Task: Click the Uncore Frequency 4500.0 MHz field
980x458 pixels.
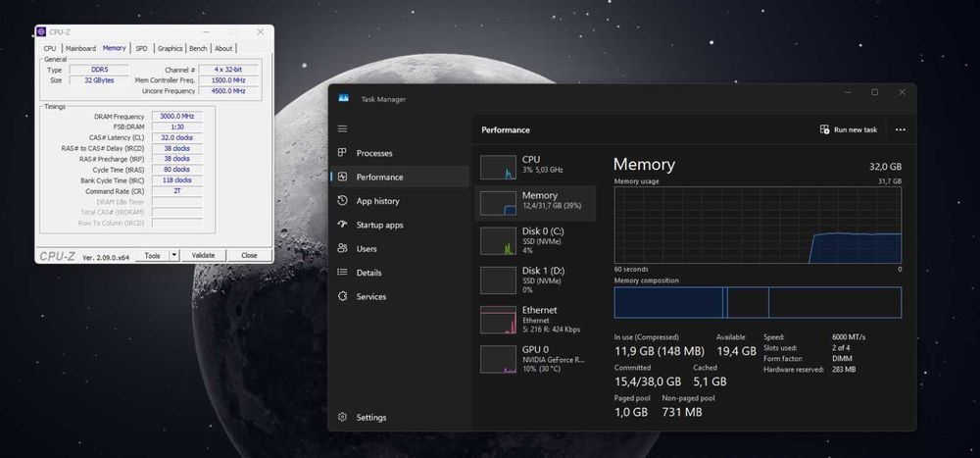Action: (x=228, y=91)
